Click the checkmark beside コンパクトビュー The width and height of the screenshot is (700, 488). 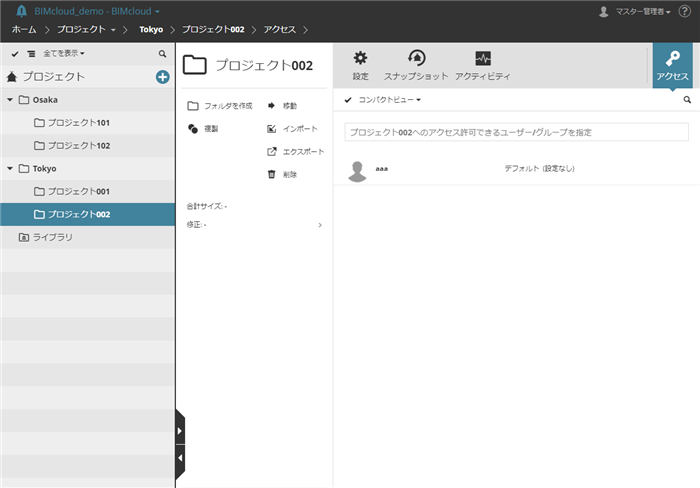click(x=348, y=100)
